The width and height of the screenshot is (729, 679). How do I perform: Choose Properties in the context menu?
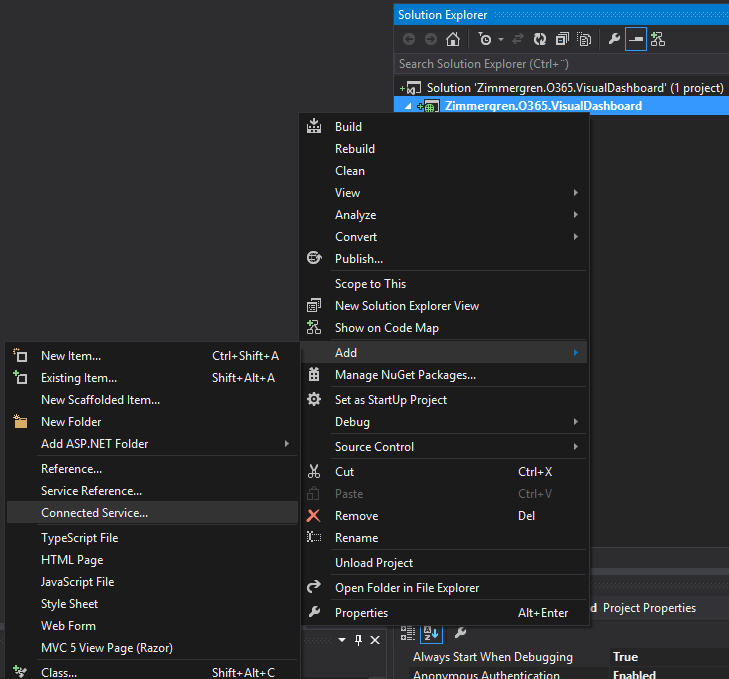[x=444, y=613]
